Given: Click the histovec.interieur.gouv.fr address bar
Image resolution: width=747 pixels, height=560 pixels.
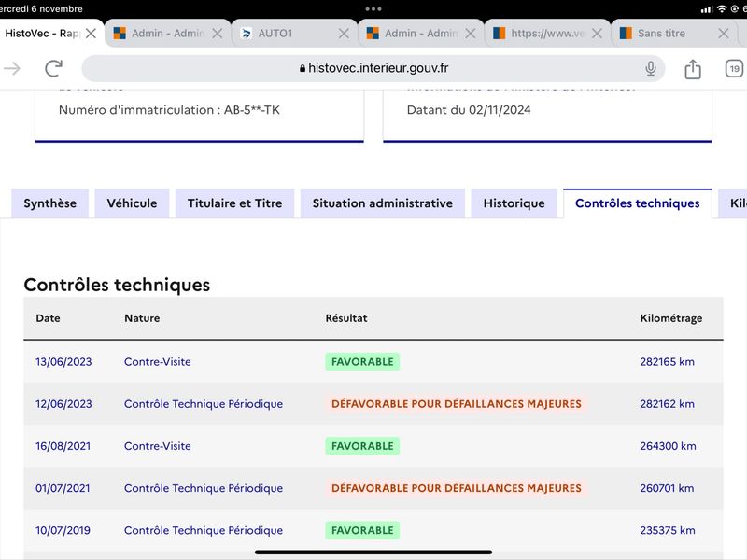Looking at the screenshot, I should (373, 68).
